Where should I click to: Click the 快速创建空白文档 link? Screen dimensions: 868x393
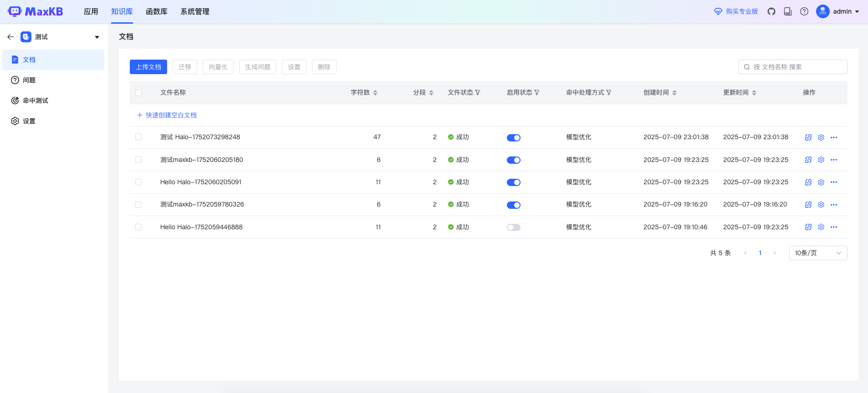[x=167, y=115]
